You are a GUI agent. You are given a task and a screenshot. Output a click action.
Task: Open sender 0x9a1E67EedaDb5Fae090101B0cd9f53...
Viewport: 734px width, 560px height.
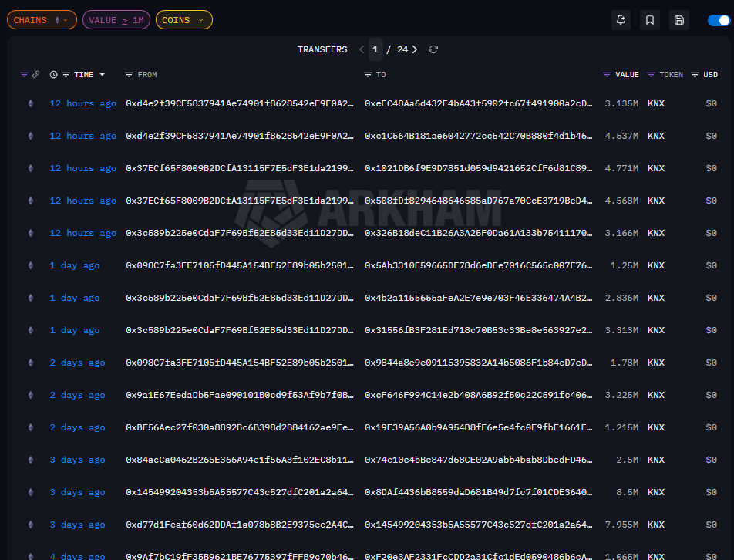tap(240, 395)
